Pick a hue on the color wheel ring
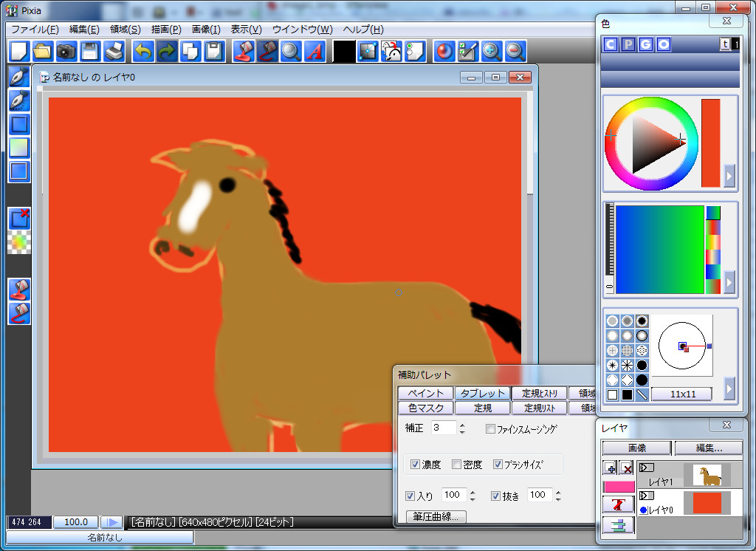 [x=651, y=143]
